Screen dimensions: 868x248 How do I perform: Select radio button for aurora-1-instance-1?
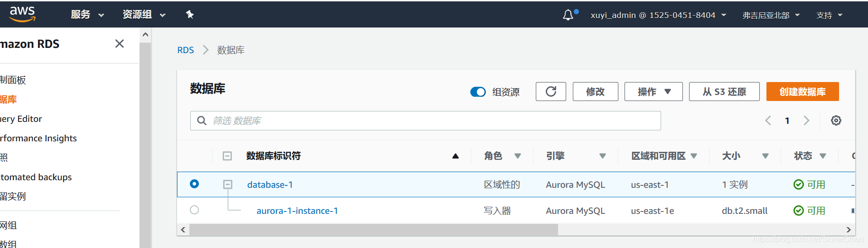click(x=195, y=210)
